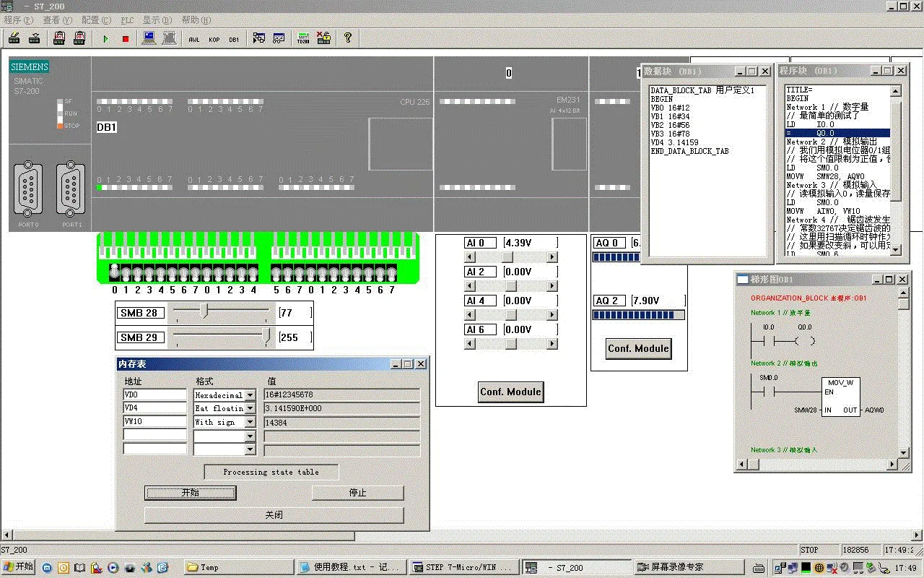Click the right arrow of the AI 2 scrollbar

coord(552,286)
